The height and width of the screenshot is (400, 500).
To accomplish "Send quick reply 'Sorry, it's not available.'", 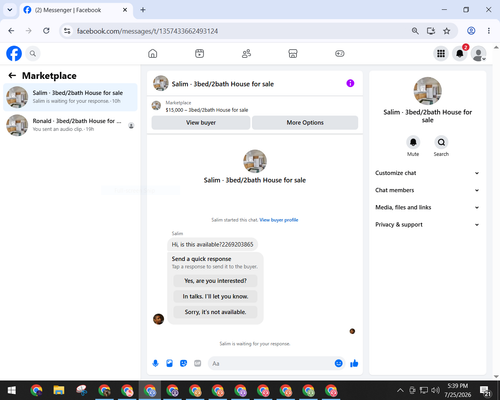I will (215, 312).
